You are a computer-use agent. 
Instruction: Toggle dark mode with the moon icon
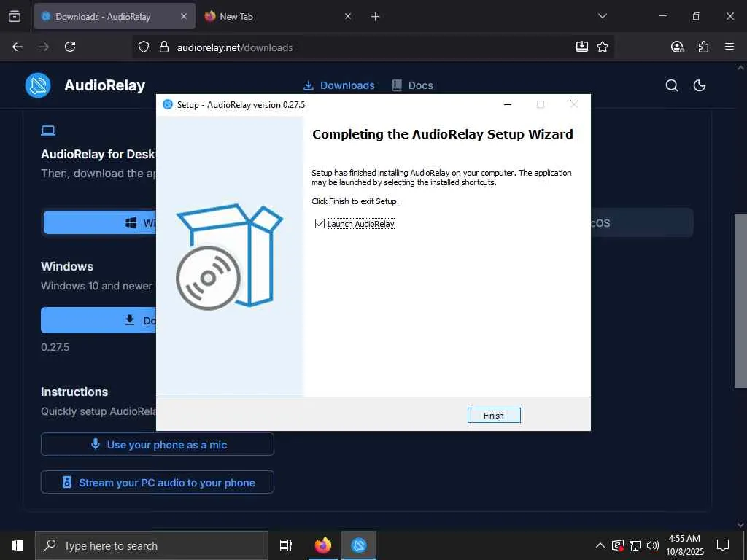700,85
